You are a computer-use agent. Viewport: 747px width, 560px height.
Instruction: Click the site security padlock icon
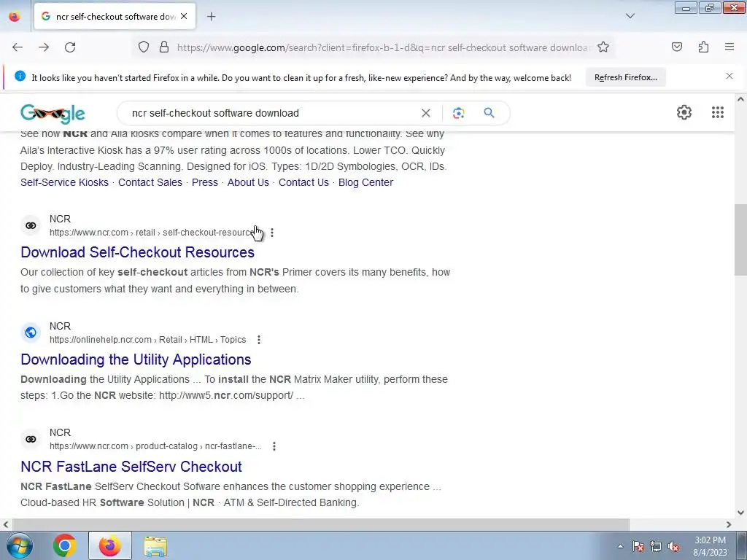point(164,47)
